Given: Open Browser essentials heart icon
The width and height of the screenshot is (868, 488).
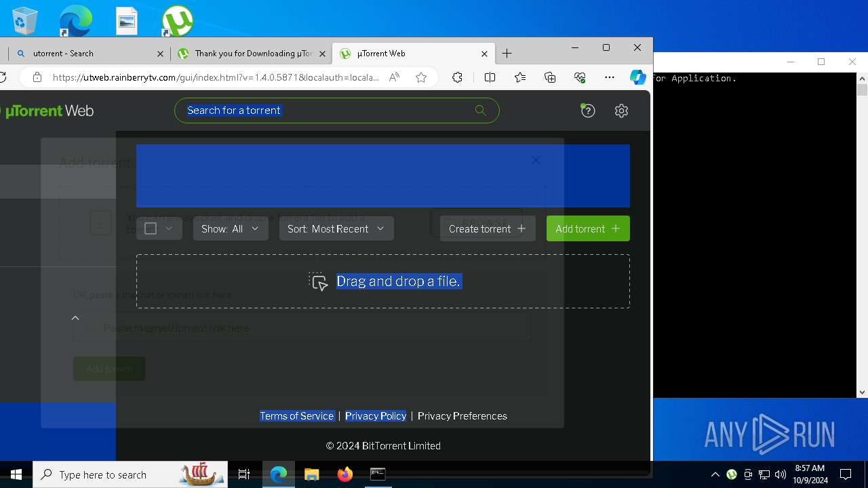Looking at the screenshot, I should [x=580, y=77].
